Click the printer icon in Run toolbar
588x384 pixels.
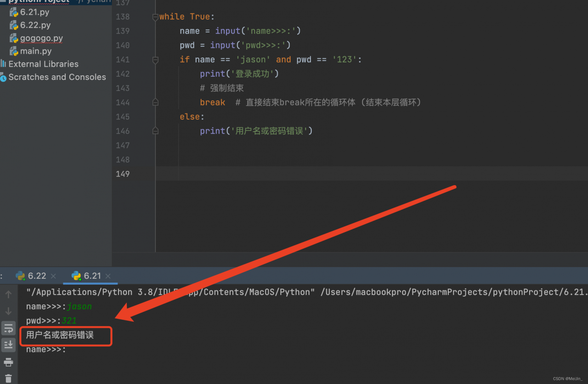pos(8,362)
